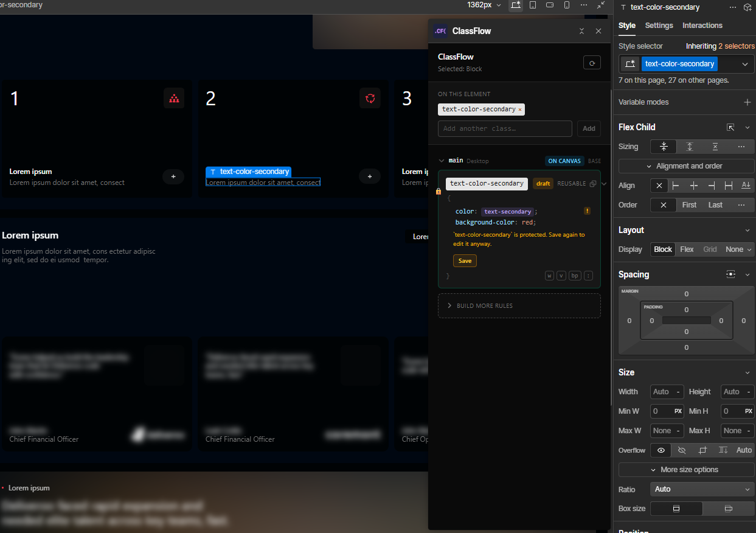Click the Flex Child parent-select arrow icon
Image resolution: width=756 pixels, height=533 pixels.
[730, 127]
